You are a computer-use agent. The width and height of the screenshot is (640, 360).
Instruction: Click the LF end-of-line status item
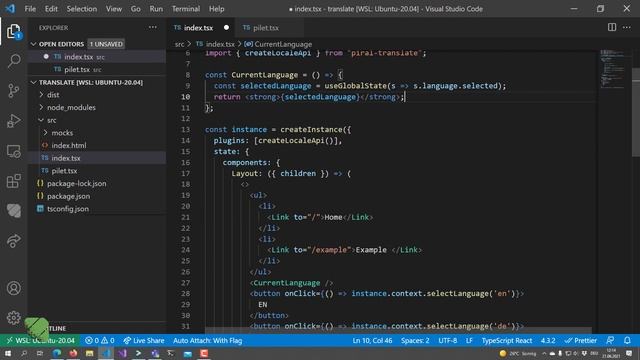coord(469,340)
